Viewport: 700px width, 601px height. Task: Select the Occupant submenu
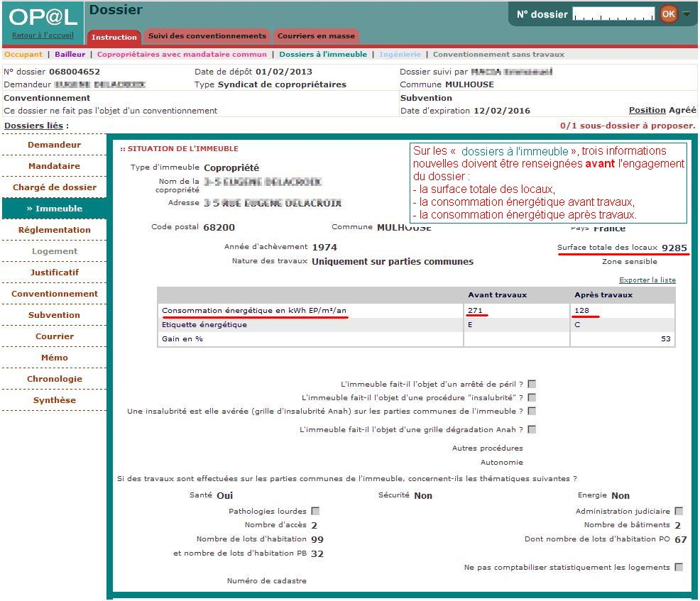(x=23, y=55)
